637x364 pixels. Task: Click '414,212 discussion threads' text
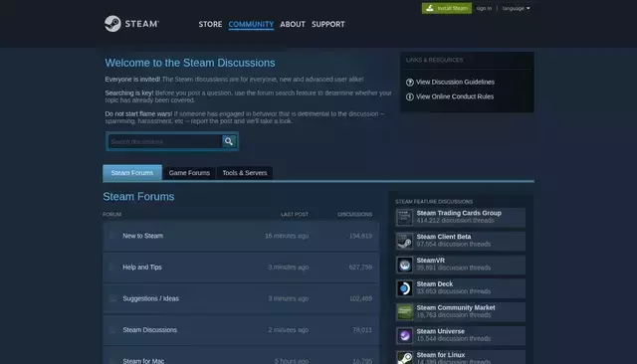pos(455,221)
